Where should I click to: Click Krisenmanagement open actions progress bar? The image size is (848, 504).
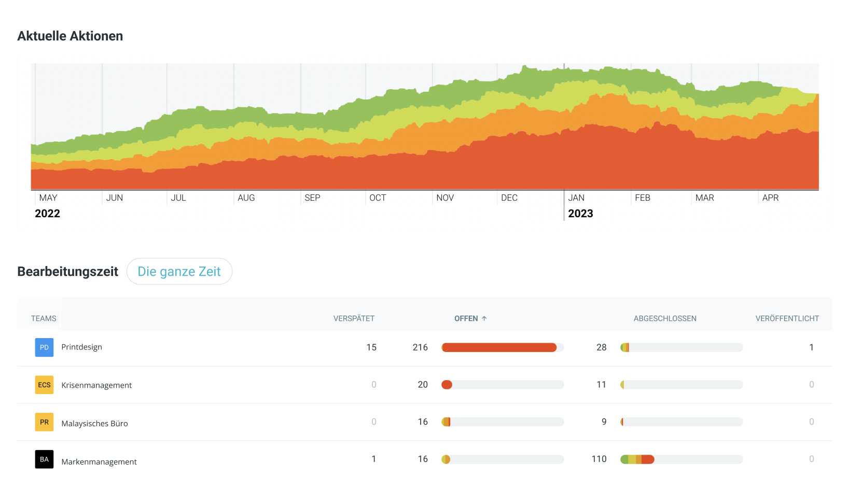503,385
